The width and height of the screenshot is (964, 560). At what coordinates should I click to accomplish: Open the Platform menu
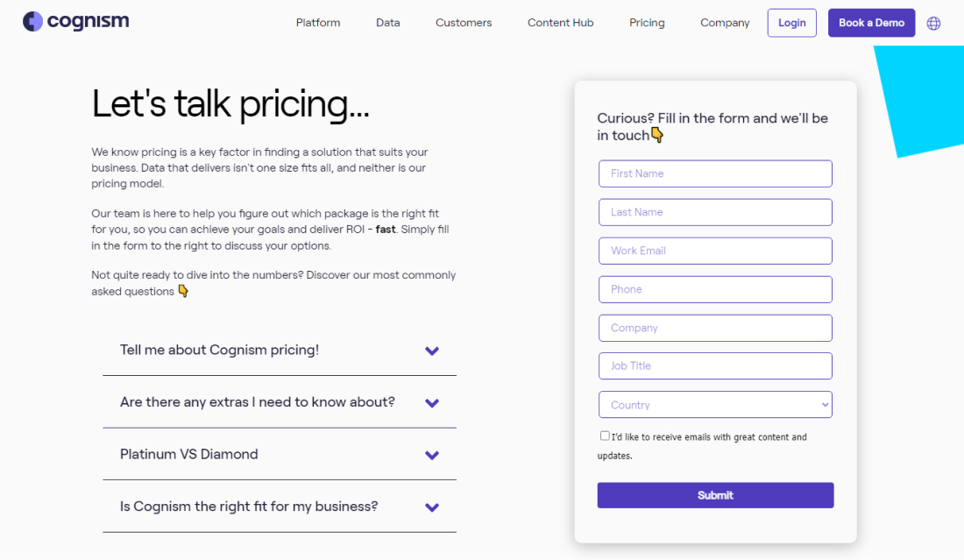coord(317,23)
